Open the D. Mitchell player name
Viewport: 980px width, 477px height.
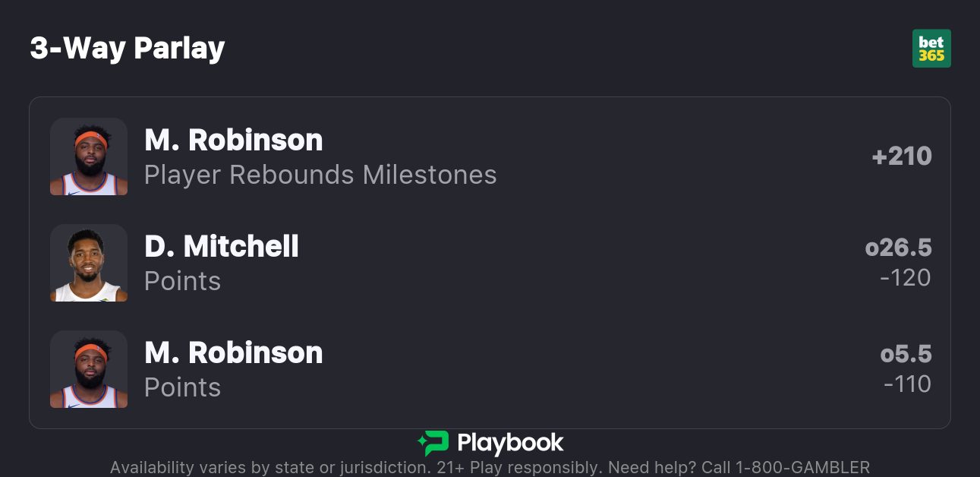tap(222, 246)
